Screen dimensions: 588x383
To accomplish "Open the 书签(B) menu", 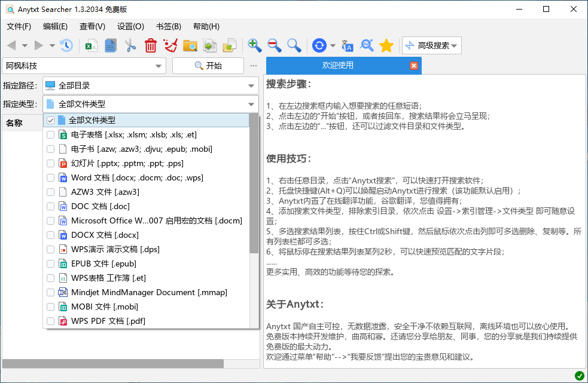I will (x=169, y=27).
